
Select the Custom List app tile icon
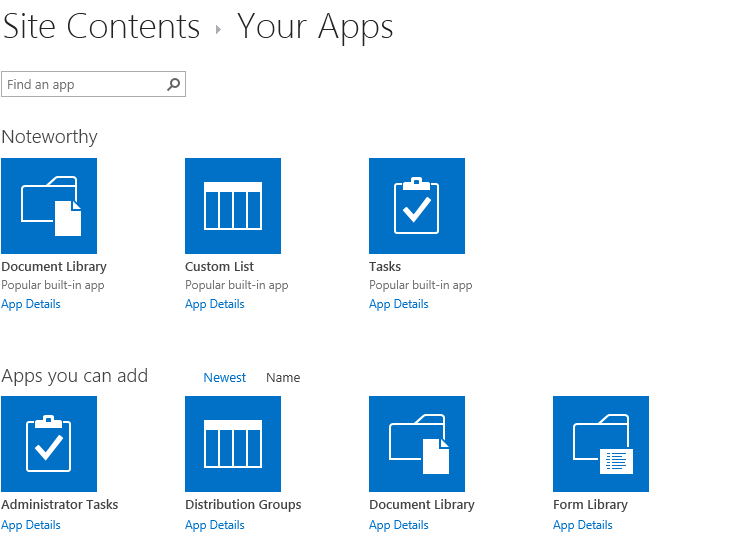tap(233, 206)
